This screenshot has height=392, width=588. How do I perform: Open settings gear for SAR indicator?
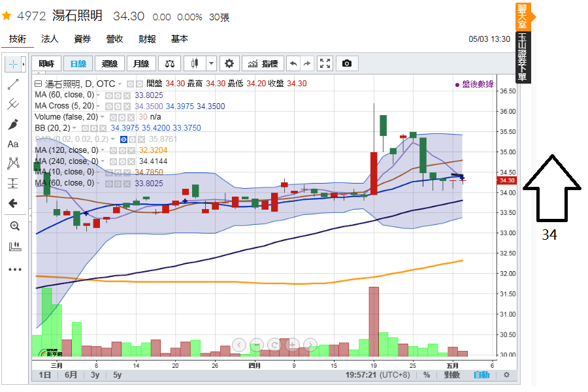click(133, 140)
